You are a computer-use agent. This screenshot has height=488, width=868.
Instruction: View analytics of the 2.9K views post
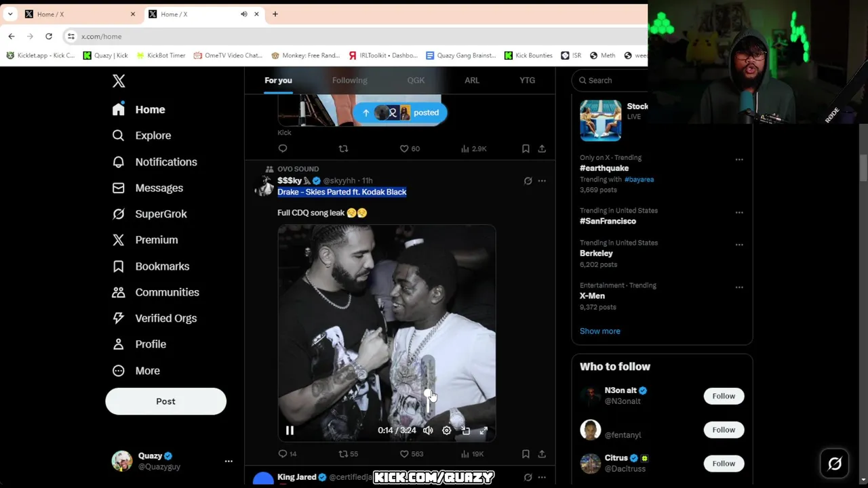tap(473, 148)
